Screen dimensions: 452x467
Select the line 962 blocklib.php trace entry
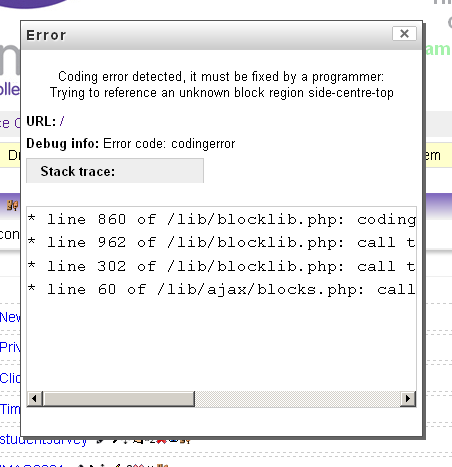tap(222, 242)
